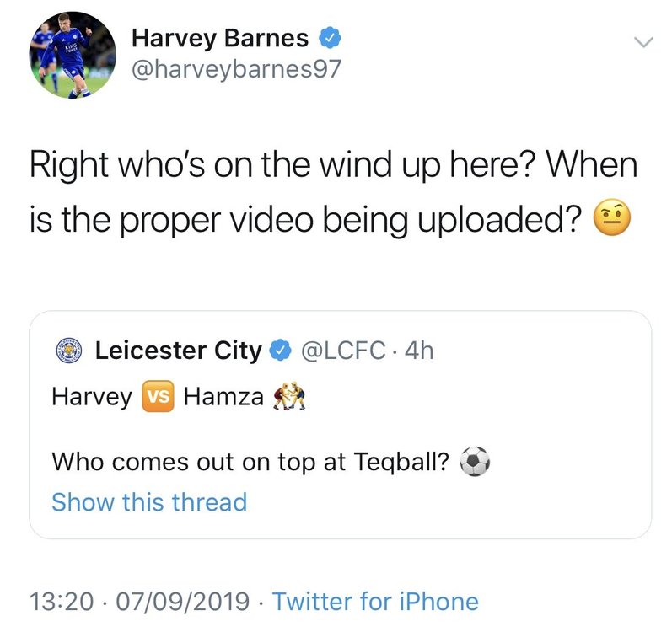Open quoted tweet text about Teqball
The height and width of the screenshot is (632, 672).
pyautogui.click(x=250, y=462)
